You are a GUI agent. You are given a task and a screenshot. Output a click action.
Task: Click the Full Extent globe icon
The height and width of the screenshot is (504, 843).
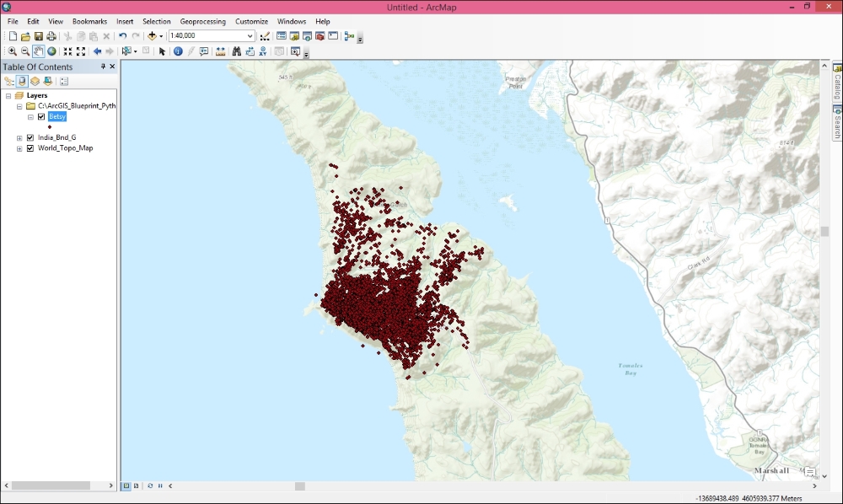(51, 51)
